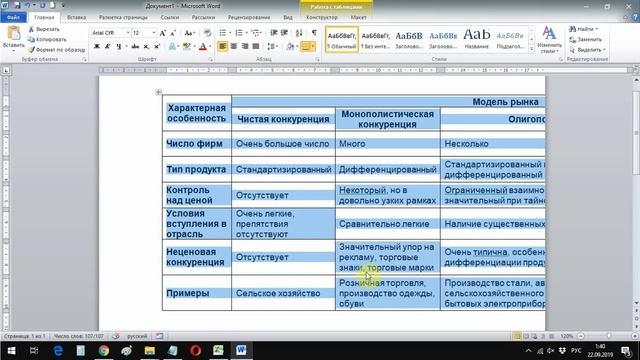Toggle Subscript (x₂) formatting
Viewport: 640px width, 360px height.
point(146,47)
